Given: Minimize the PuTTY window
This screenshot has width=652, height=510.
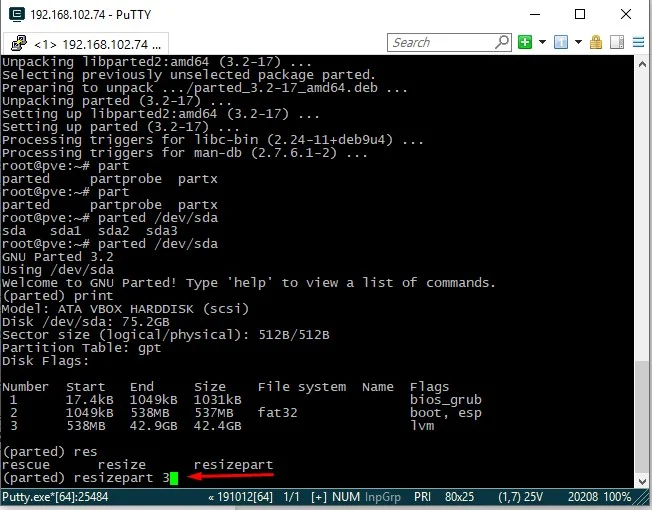Looking at the screenshot, I should pos(535,14).
